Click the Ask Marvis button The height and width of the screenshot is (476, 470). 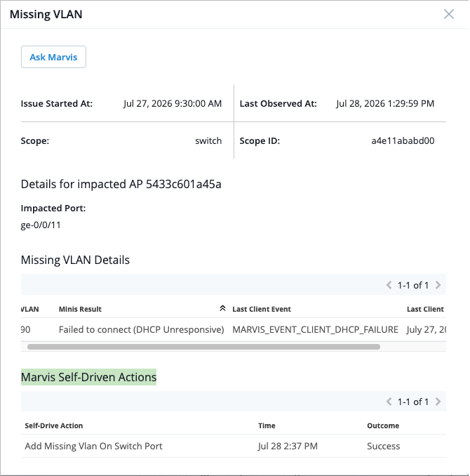tap(53, 57)
